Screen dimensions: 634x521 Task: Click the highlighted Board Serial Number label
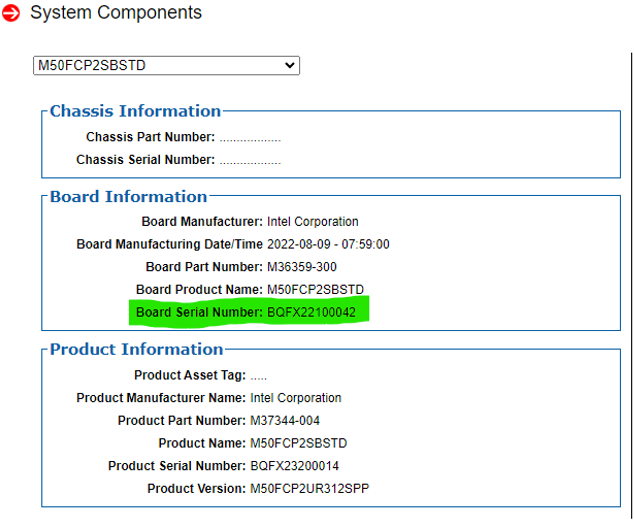click(199, 312)
